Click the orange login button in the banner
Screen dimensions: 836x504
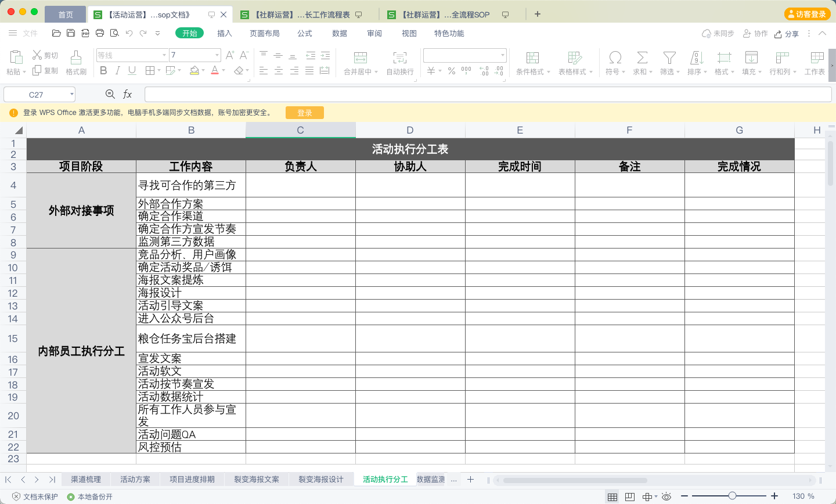[305, 113]
